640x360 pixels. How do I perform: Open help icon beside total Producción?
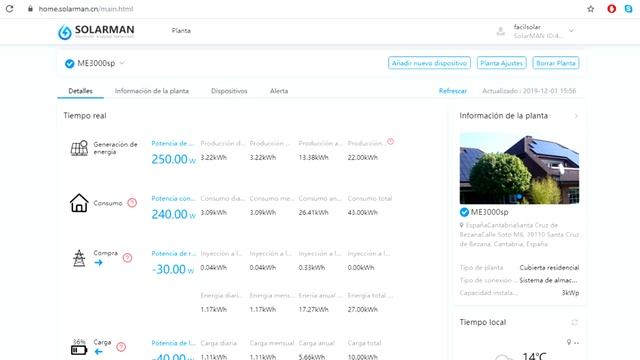(390, 142)
